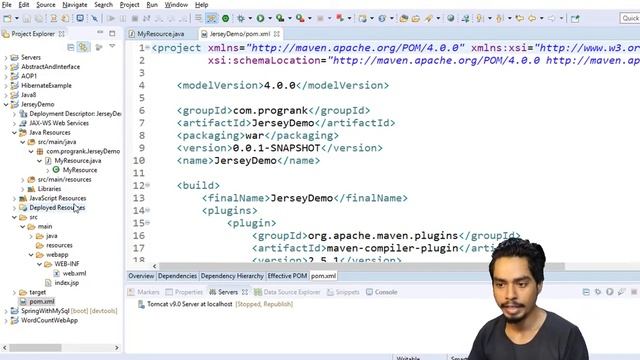640x360 pixels.
Task: Click the Quick Access input field
Action: click(x=630, y=18)
